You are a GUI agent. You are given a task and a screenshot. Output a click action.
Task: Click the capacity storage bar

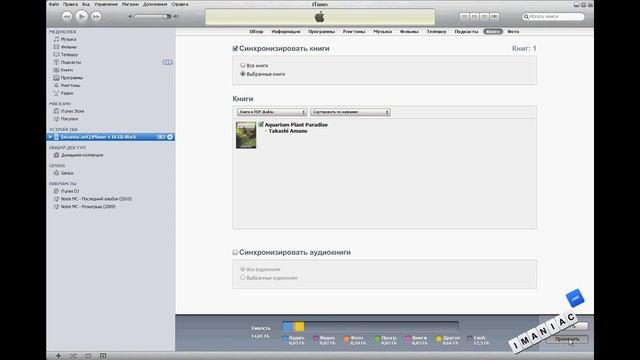point(370,327)
